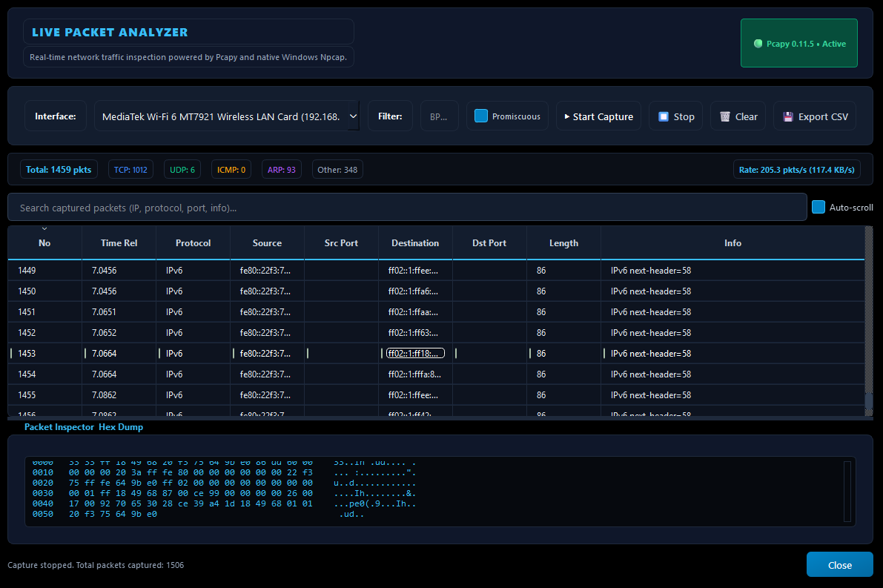This screenshot has width=883, height=588.
Task: Click the green Pcapy active status dot
Action: point(758,43)
